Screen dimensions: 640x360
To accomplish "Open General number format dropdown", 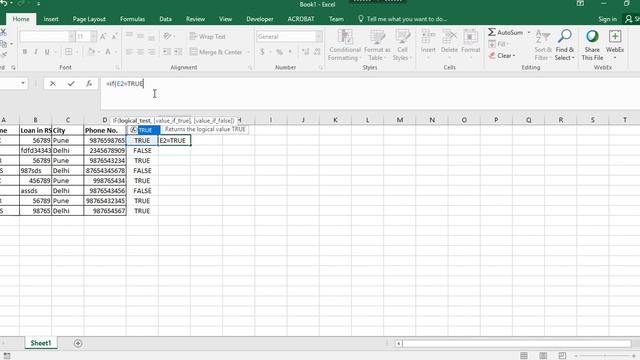I will coord(318,37).
